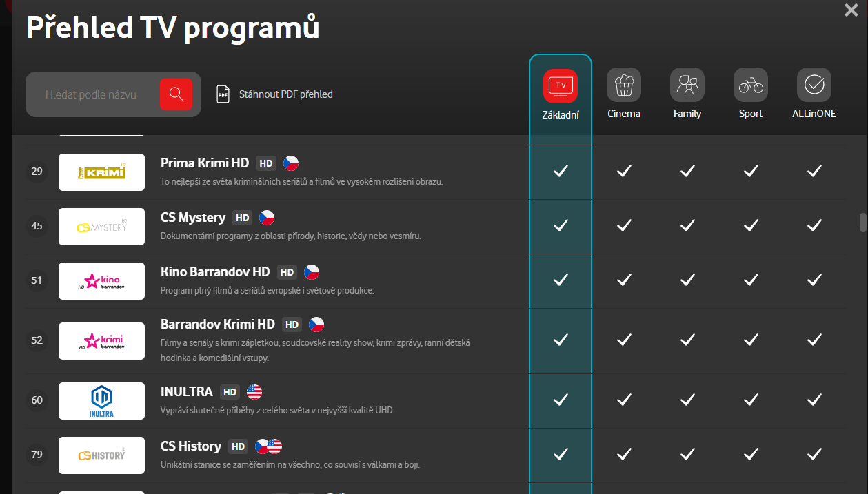This screenshot has width=868, height=494.
Task: Open the Prima Krimi HD channel title
Action: [205, 163]
